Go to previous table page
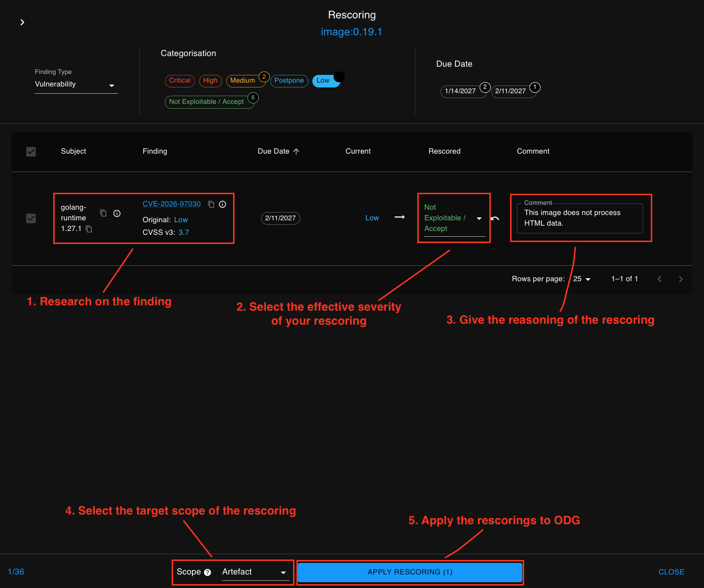Image resolution: width=704 pixels, height=588 pixels. [x=660, y=279]
